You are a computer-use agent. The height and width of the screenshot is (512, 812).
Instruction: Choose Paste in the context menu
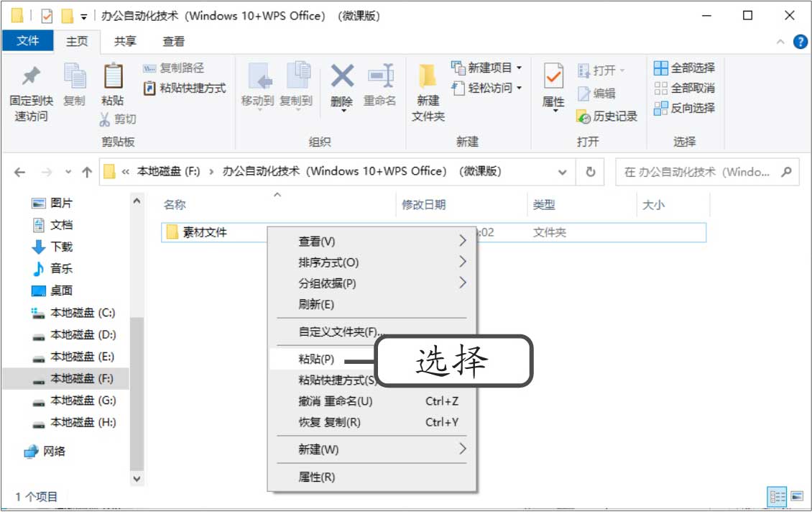coord(316,359)
